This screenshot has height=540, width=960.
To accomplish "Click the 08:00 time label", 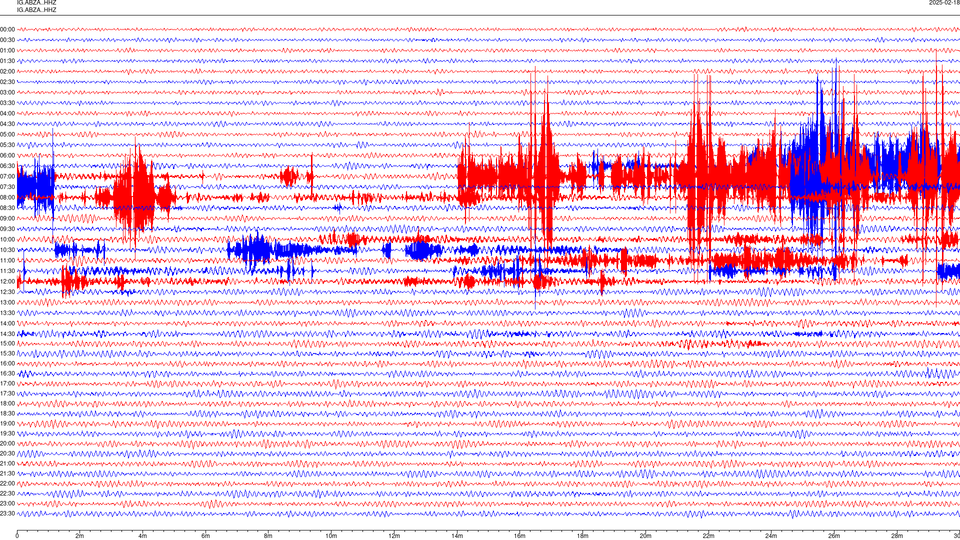I will pos(7,197).
